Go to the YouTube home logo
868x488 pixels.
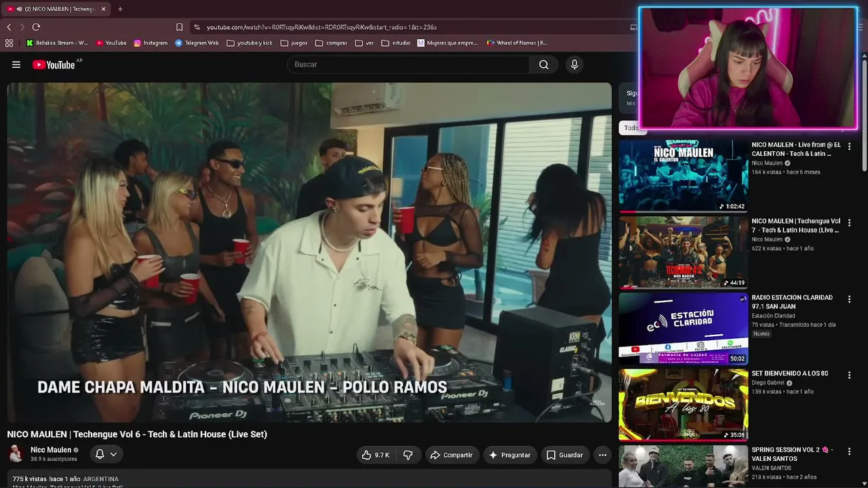point(54,64)
